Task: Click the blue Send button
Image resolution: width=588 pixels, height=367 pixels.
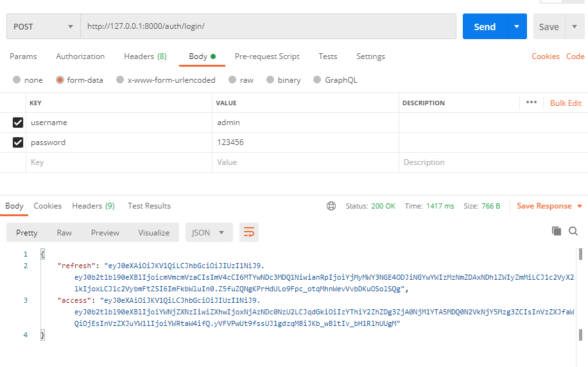Action: coord(485,26)
